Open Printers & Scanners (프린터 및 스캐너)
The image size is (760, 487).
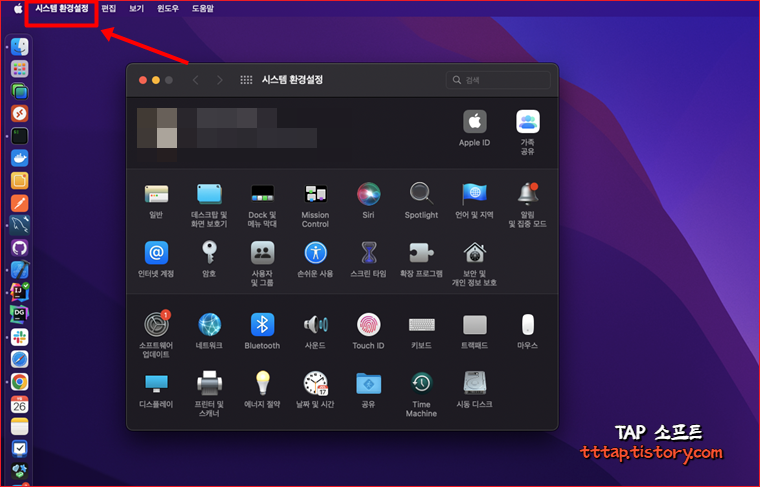pos(209,383)
